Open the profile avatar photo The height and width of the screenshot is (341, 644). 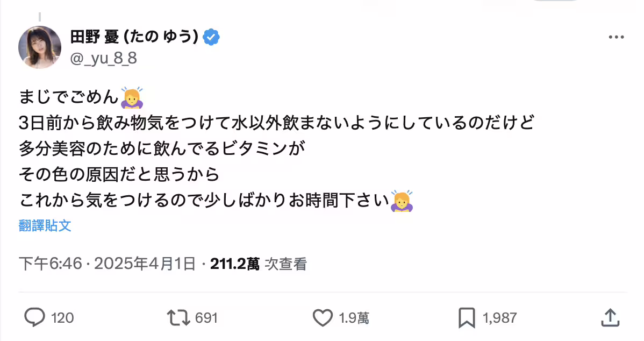click(x=40, y=47)
